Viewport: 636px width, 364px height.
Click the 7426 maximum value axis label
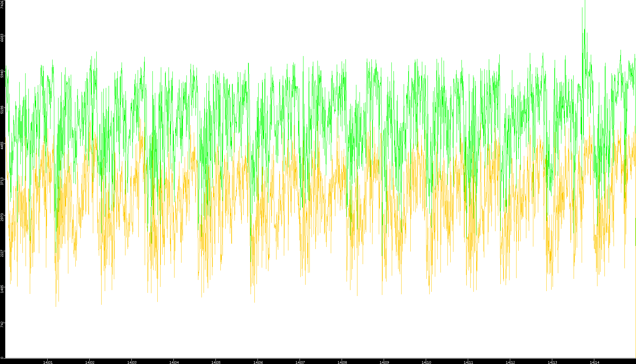click(x=2, y=4)
